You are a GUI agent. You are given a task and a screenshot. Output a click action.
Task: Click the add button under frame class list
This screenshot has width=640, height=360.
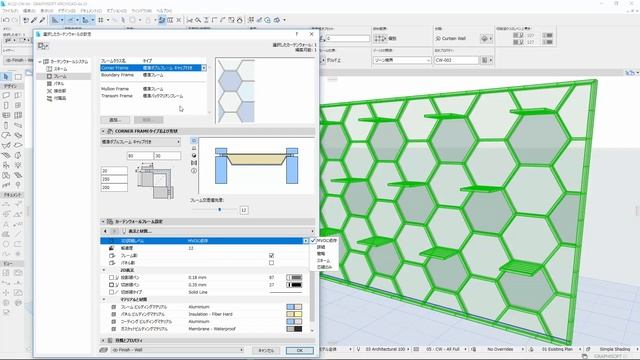tap(115, 120)
